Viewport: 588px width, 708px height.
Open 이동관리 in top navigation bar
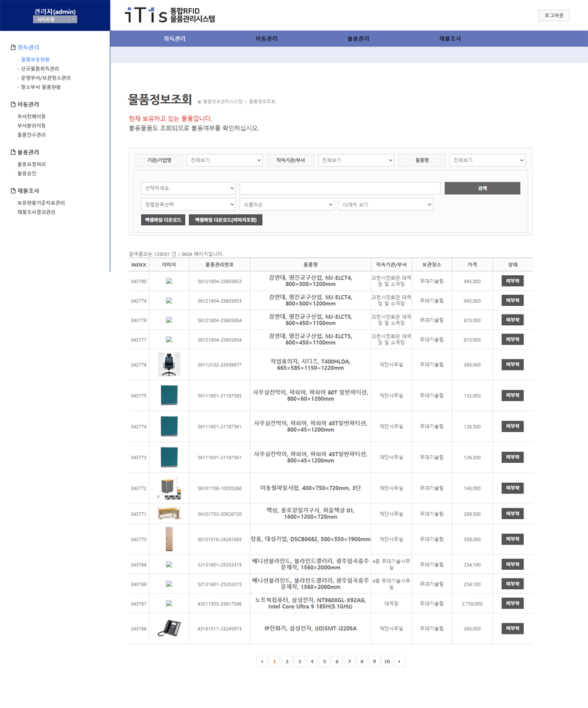(266, 39)
